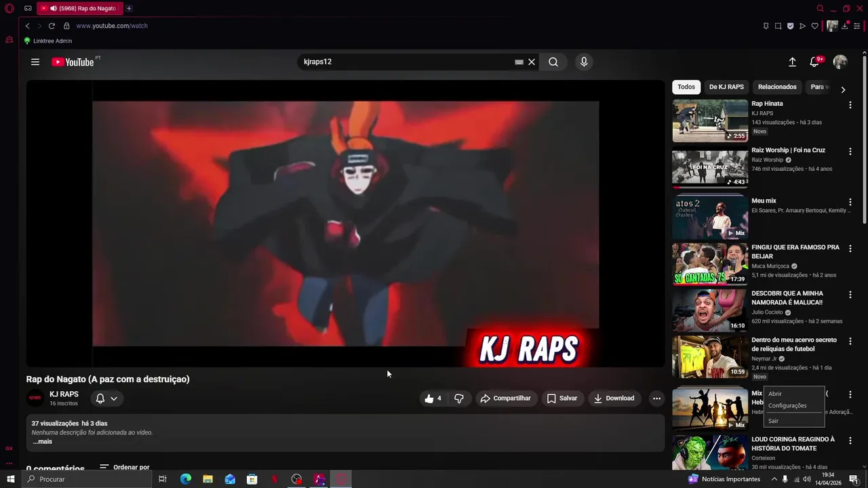Open the KJ RAPS channel name link

click(x=64, y=394)
